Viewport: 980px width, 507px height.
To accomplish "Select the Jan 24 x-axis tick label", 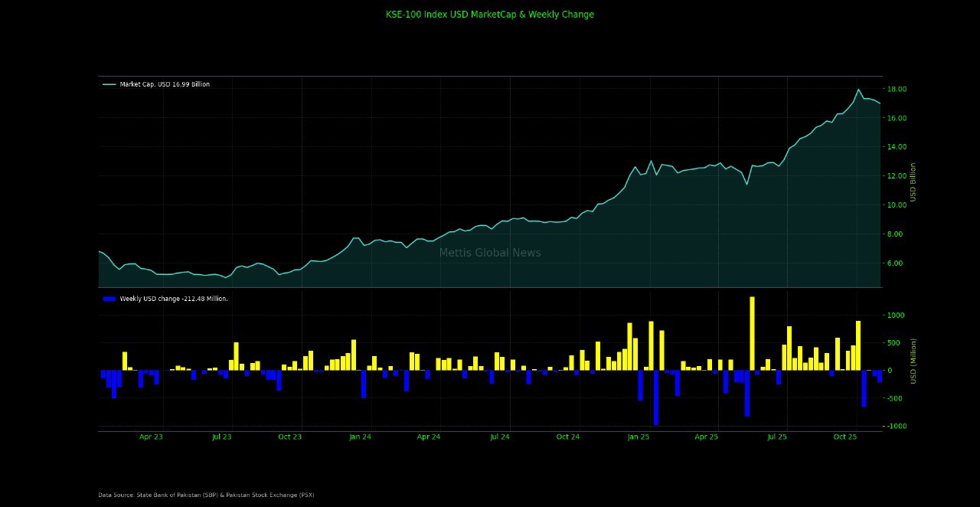I will pyautogui.click(x=360, y=437).
